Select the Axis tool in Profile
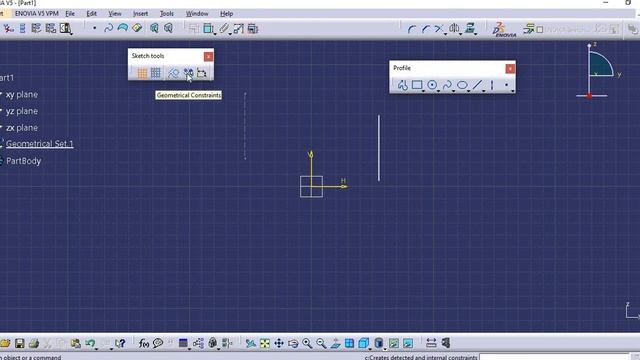The image size is (640, 360). 492,85
